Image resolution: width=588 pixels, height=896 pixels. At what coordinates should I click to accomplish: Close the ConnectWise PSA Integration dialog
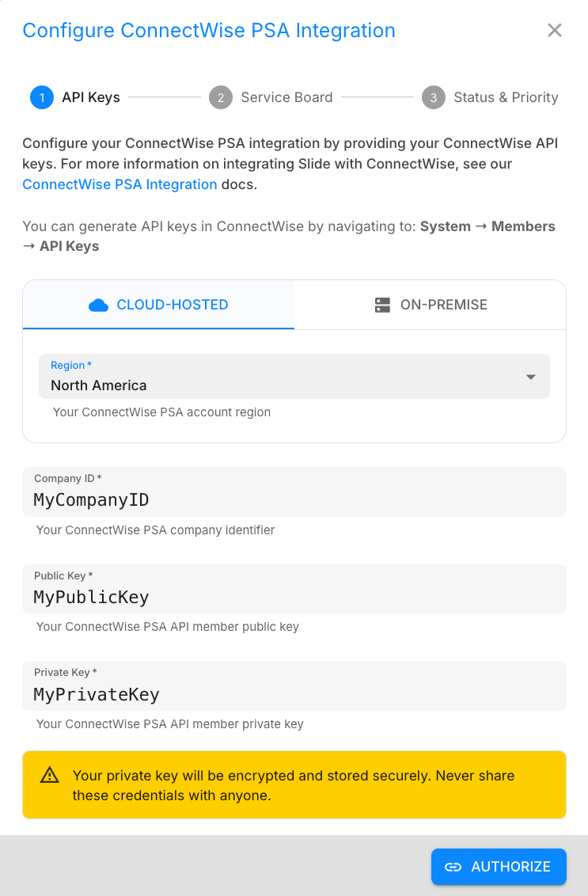click(555, 30)
